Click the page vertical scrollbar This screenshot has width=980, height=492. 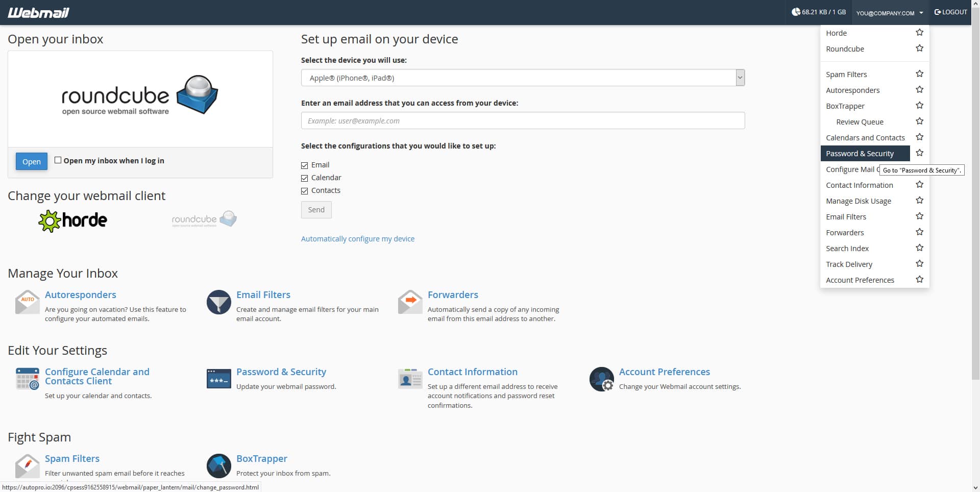(975, 204)
